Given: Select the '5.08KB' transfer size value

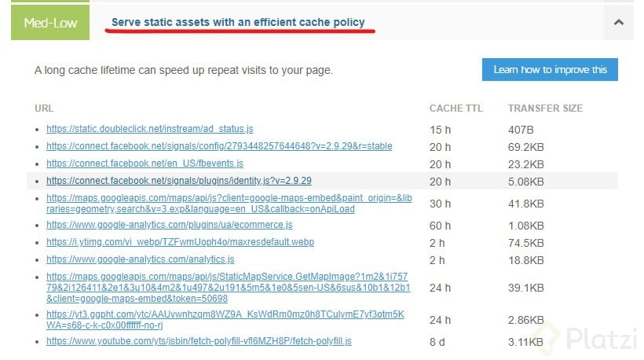Looking at the screenshot, I should coord(525,182).
